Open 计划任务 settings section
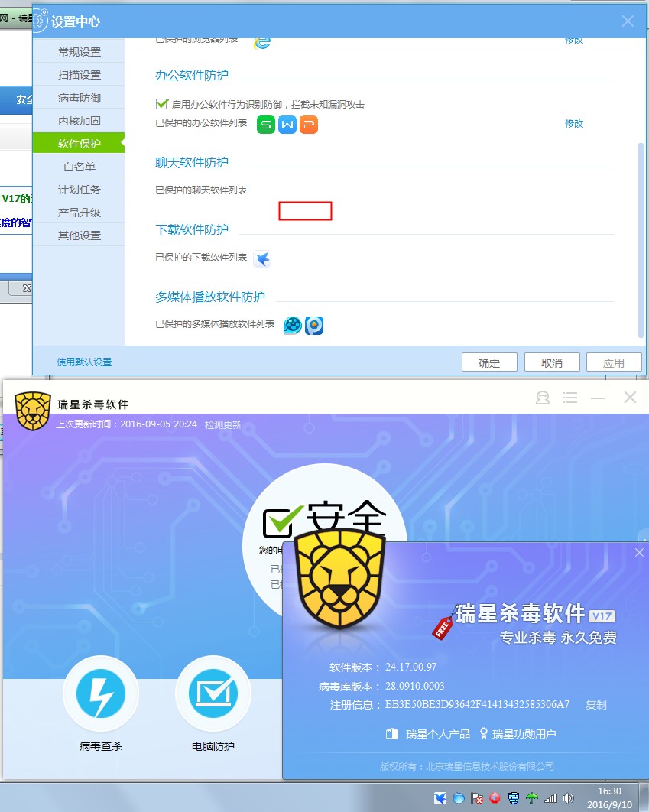 tap(80, 189)
